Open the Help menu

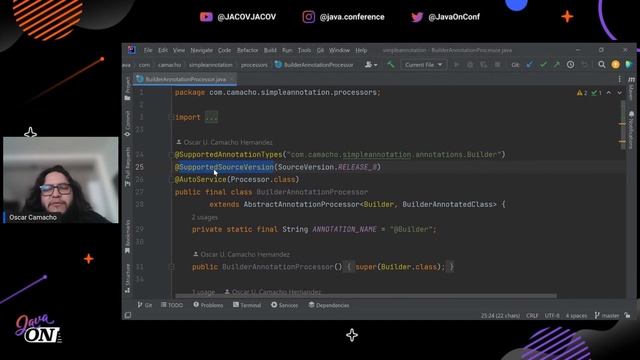(361, 50)
